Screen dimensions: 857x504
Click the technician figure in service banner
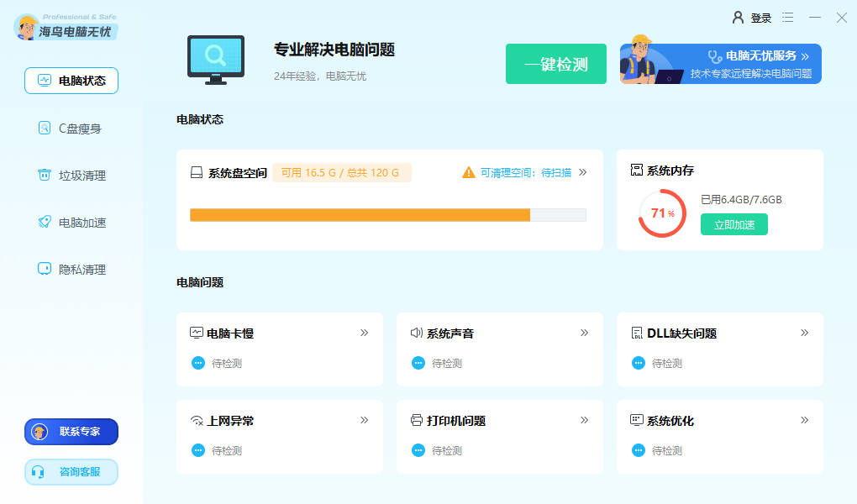pos(639,60)
